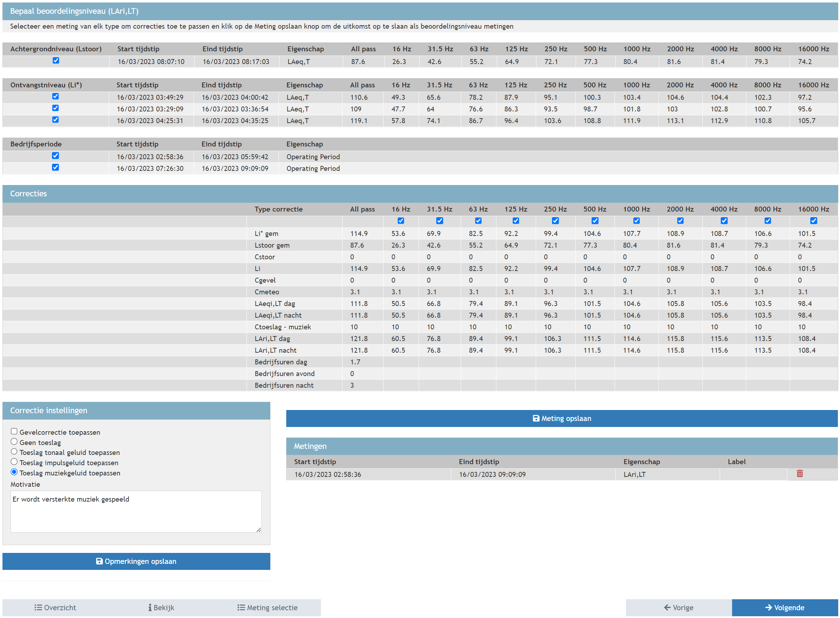The height and width of the screenshot is (618, 840).
Task: Uncheck operating period starting 07:26:30
Action: click(56, 167)
